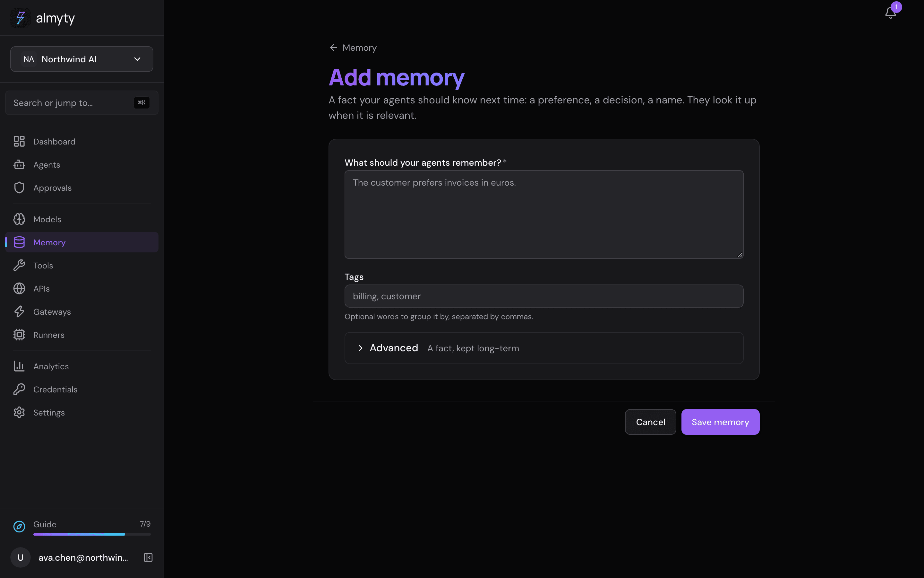The image size is (924, 578).
Task: Click the Dashboard grid icon
Action: pyautogui.click(x=19, y=141)
